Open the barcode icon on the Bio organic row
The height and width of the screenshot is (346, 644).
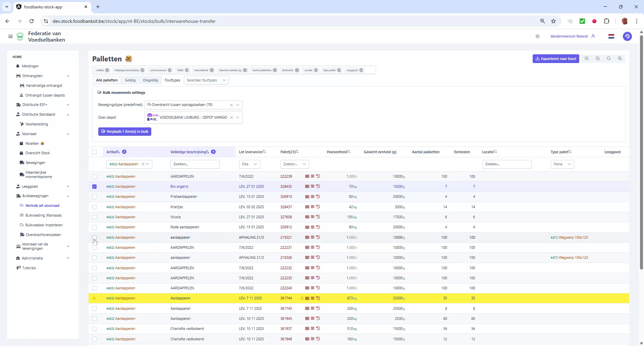tap(307, 186)
